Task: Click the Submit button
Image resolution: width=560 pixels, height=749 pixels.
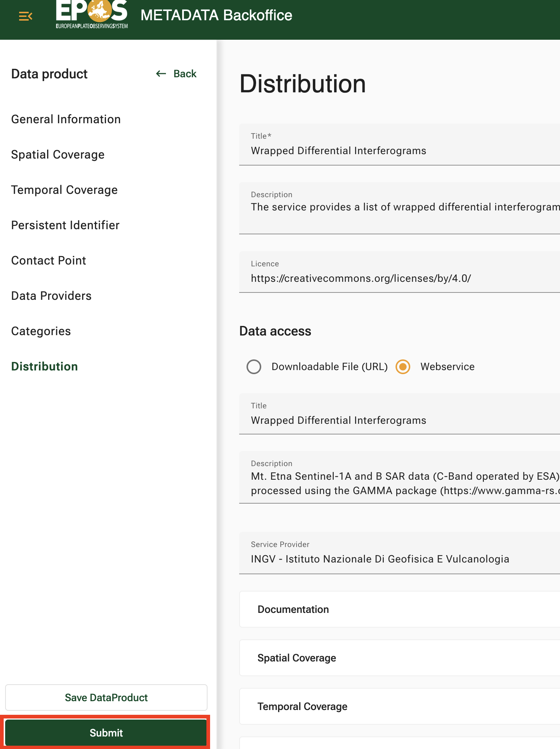Action: pyautogui.click(x=106, y=733)
